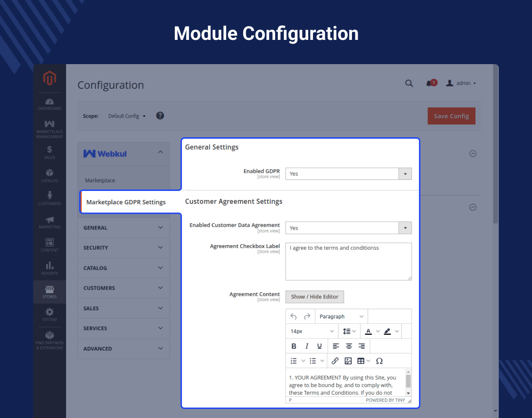Open numbered list style arrow
Screen dimensions: 532x418
[x=304, y=361]
